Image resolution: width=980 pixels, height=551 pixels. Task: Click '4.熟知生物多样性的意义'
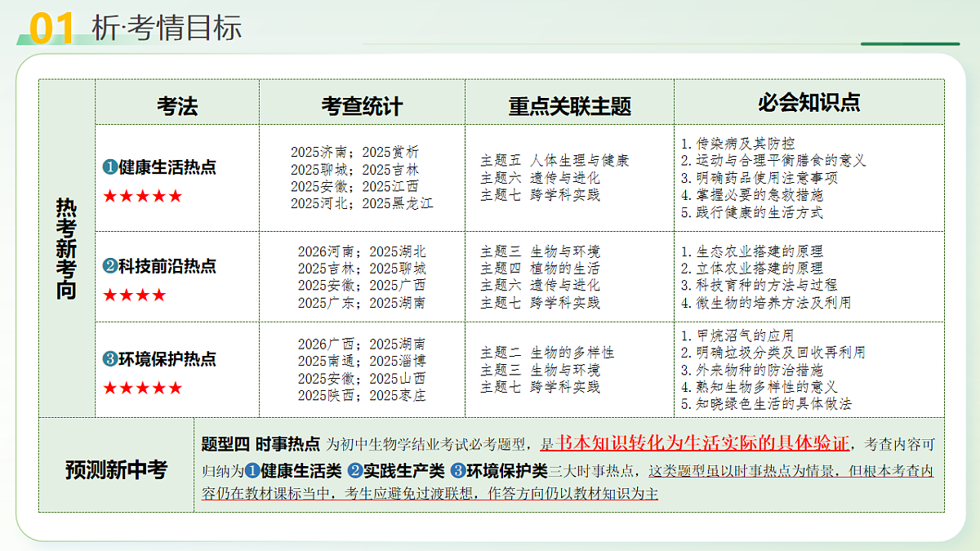pos(759,387)
